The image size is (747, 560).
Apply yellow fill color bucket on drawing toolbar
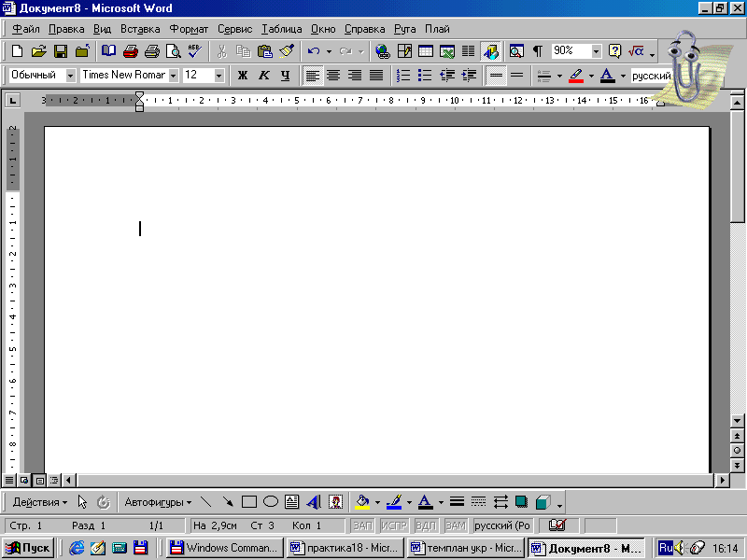(x=362, y=502)
